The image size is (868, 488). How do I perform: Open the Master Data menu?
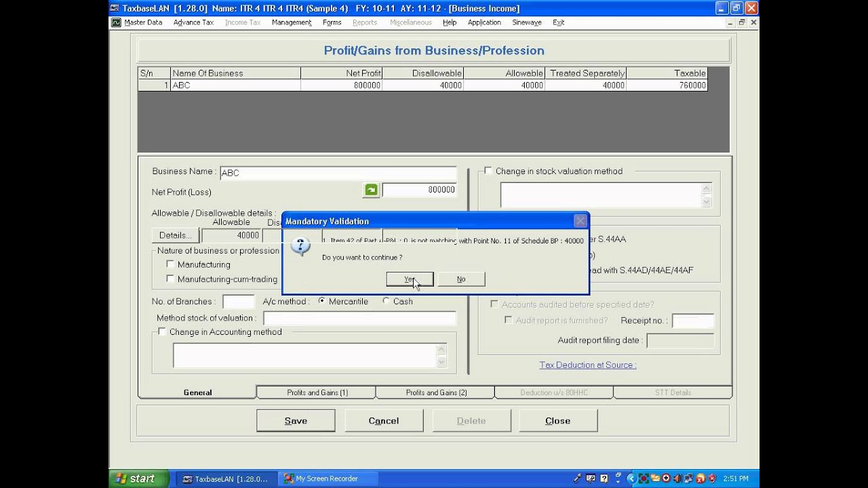pos(143,22)
